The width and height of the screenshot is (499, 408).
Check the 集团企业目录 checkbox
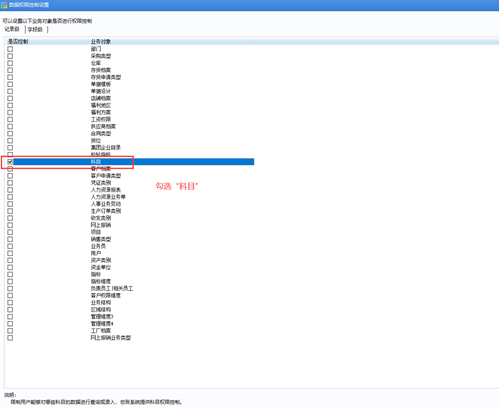[x=10, y=148]
